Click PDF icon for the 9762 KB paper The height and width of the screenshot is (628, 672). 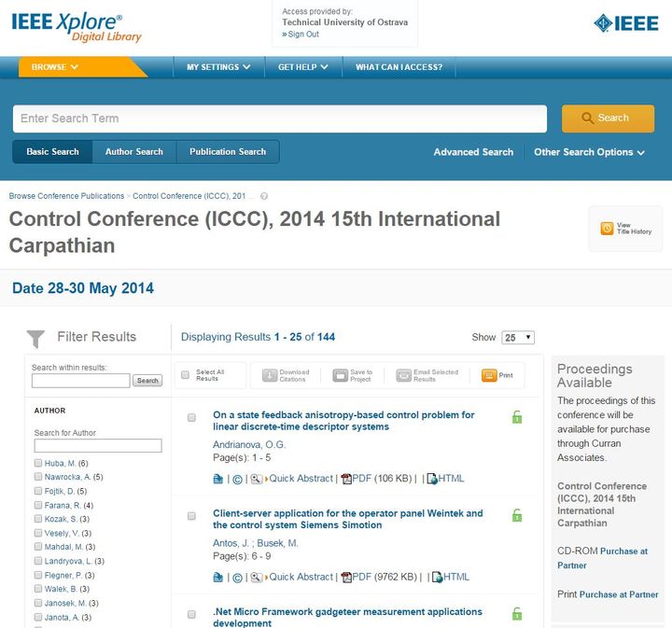[x=346, y=578]
